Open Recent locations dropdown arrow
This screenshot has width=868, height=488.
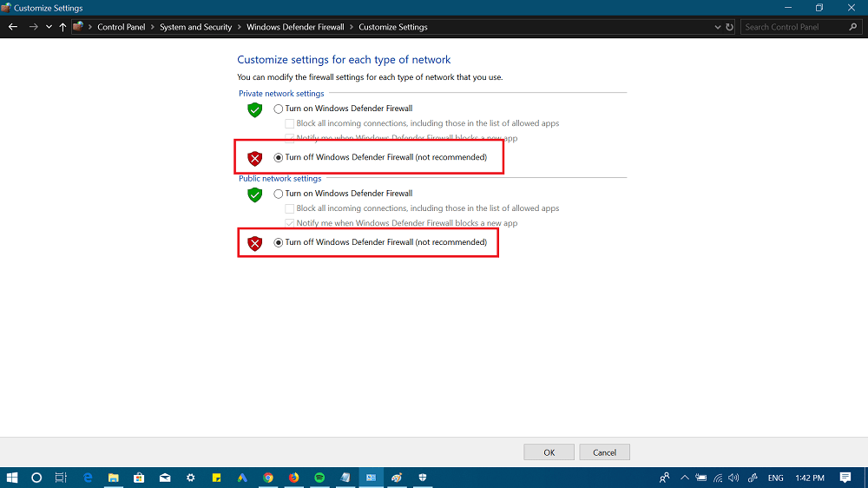[x=49, y=27]
